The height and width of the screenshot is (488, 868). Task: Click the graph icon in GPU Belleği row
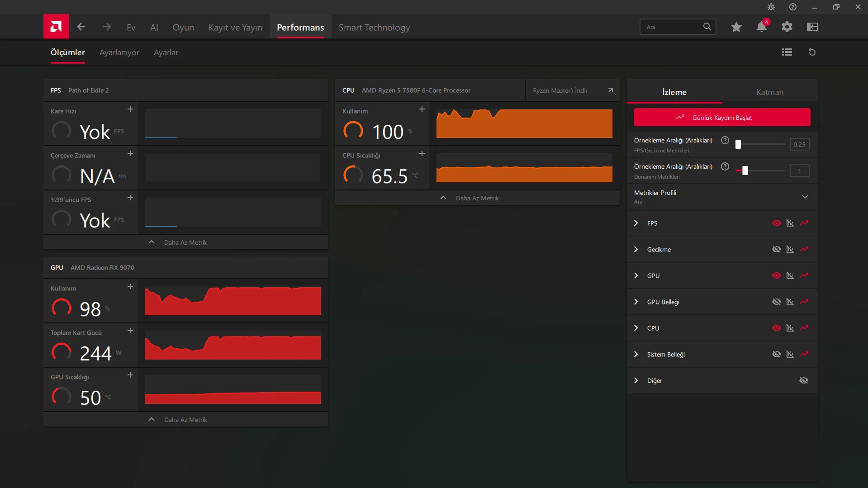pyautogui.click(x=790, y=302)
